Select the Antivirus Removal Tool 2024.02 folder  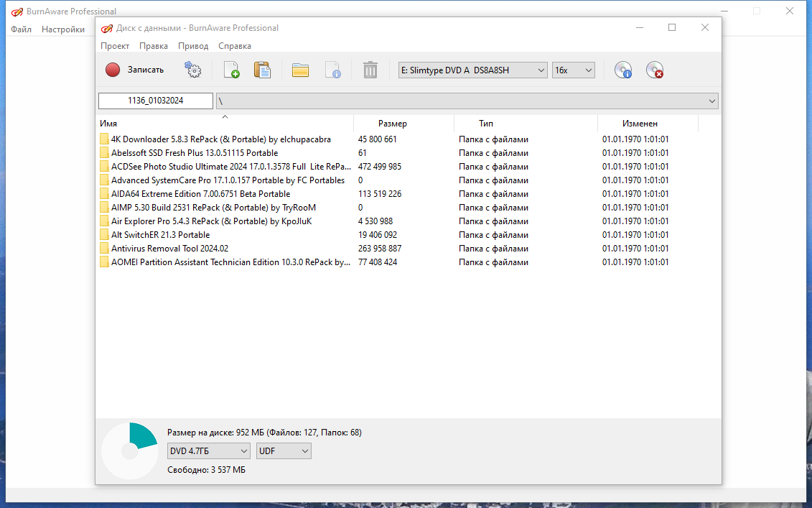(x=170, y=249)
